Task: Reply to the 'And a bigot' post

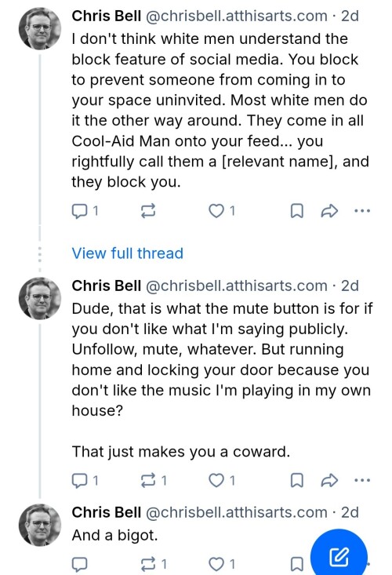Action: (79, 564)
